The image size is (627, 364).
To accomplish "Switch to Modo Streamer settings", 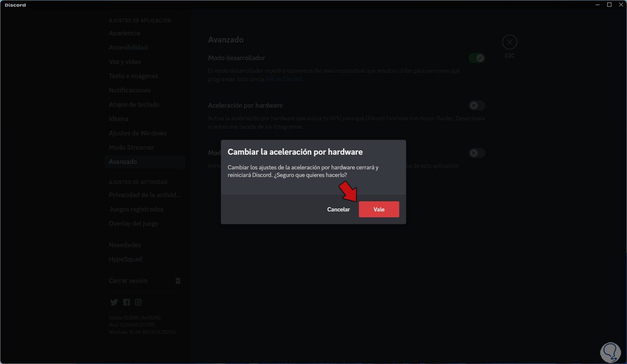I will click(x=145, y=148).
